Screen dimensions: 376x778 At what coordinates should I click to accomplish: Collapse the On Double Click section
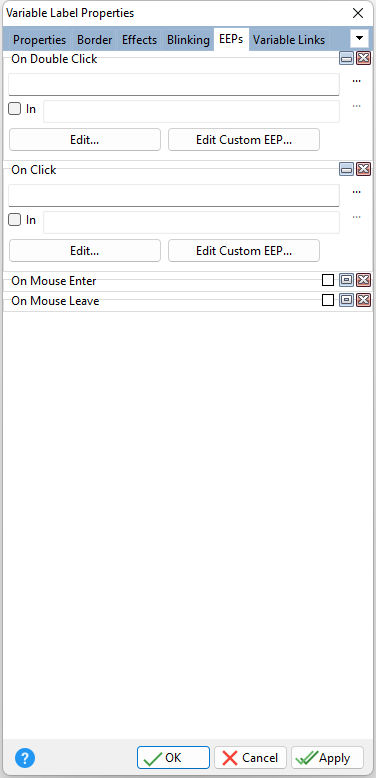click(x=346, y=59)
